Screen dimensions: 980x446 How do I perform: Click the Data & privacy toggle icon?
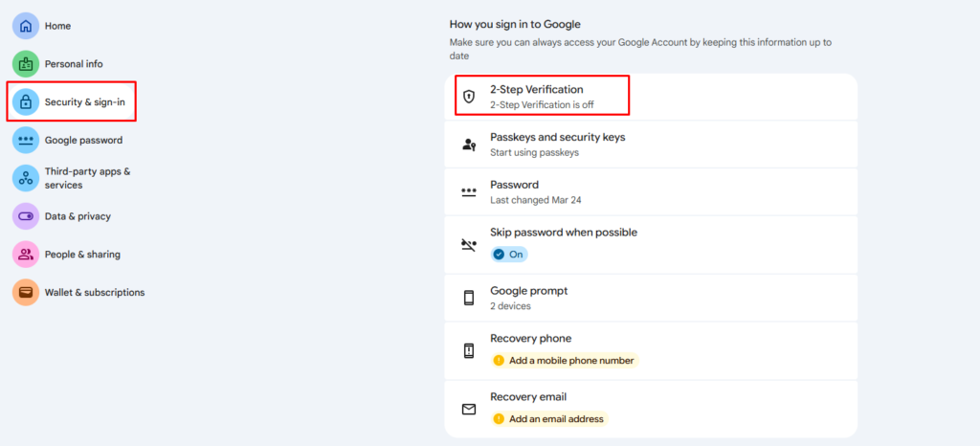(x=26, y=216)
